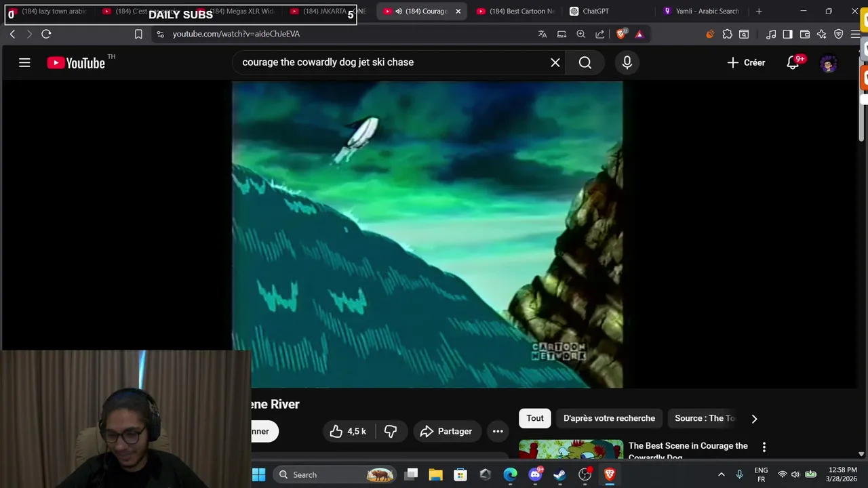
Task: Open options for The Best Scene video
Action: point(764,447)
